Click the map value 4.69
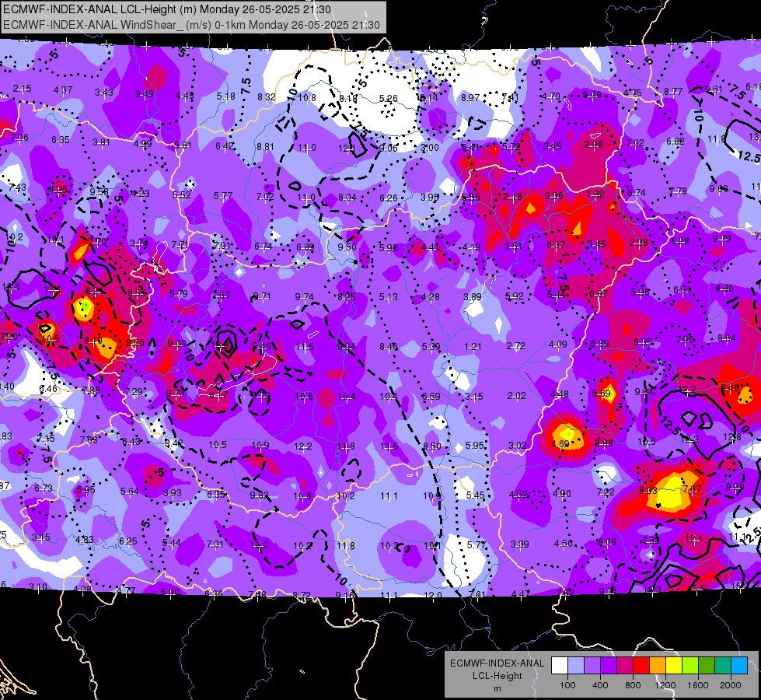Viewport: 761px width, 700px height. pos(560,444)
